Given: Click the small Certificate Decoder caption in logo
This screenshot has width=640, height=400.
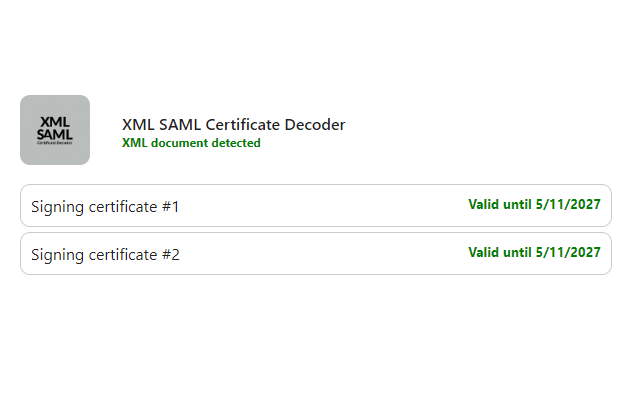Looking at the screenshot, I should (55, 143).
